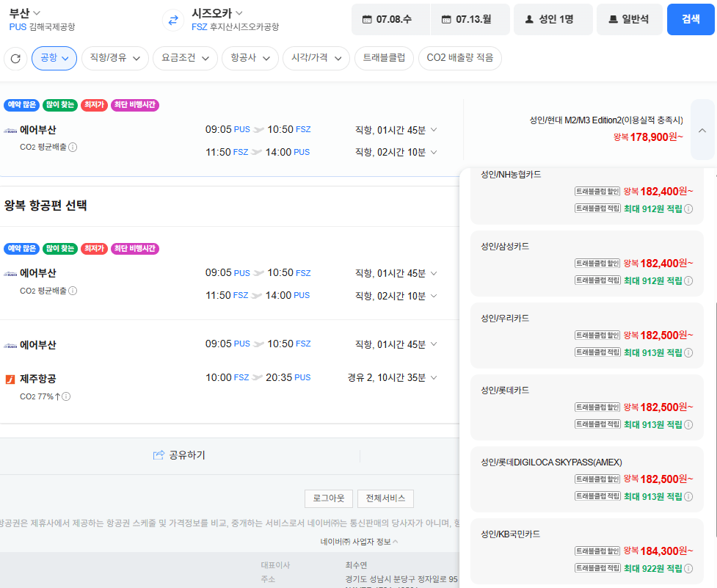The image size is (717, 588).
Task: Expand top card 09:05 outbound flight details
Action: [x=434, y=130]
